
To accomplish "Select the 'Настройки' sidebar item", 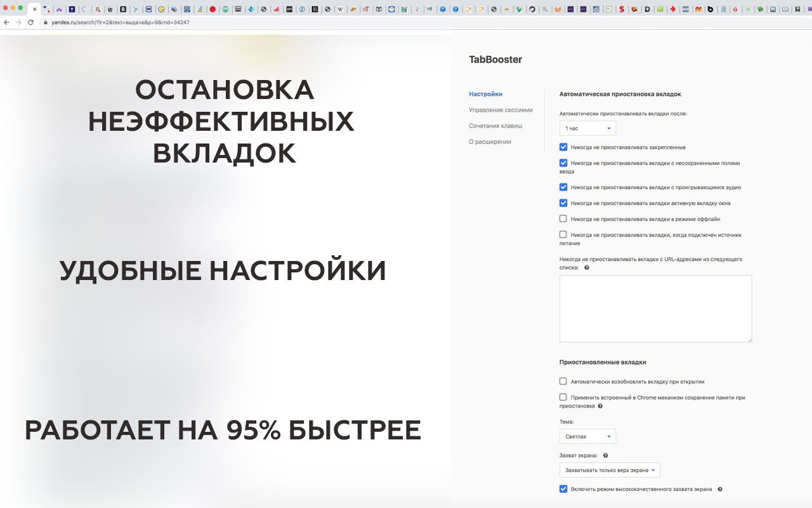I will pos(485,94).
